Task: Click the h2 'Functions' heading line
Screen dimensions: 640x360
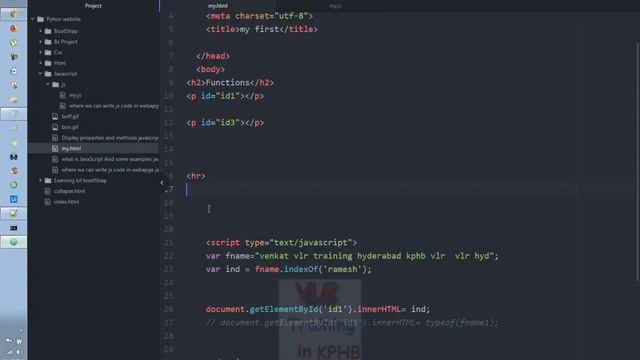Action: point(230,83)
